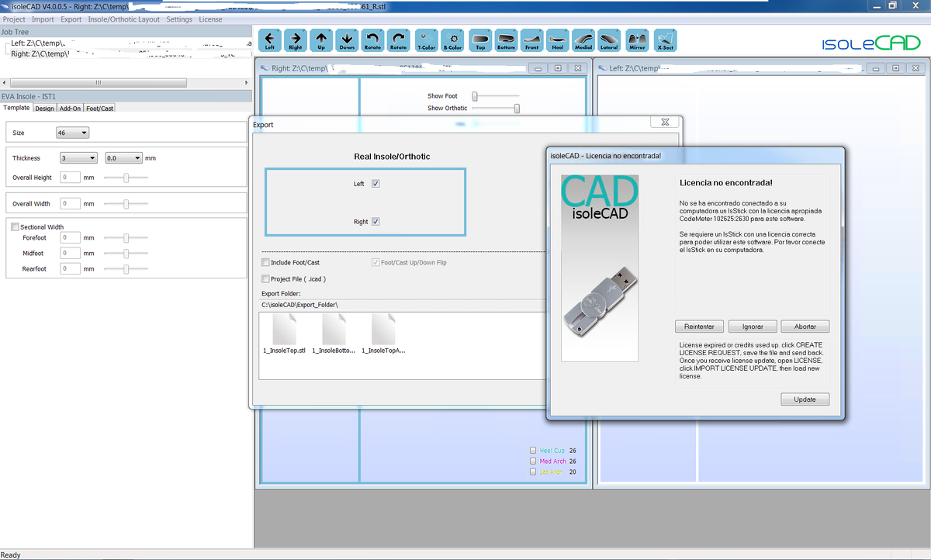Switch to the Design tab
Viewport: 931px width, 560px height.
click(x=44, y=109)
